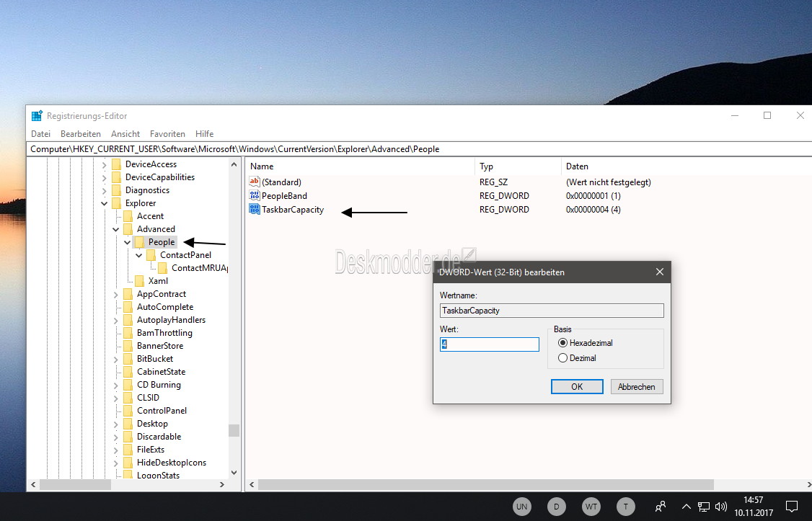The image size is (812, 521).
Task: Show hidden tray icons chevron
Action: (686, 507)
